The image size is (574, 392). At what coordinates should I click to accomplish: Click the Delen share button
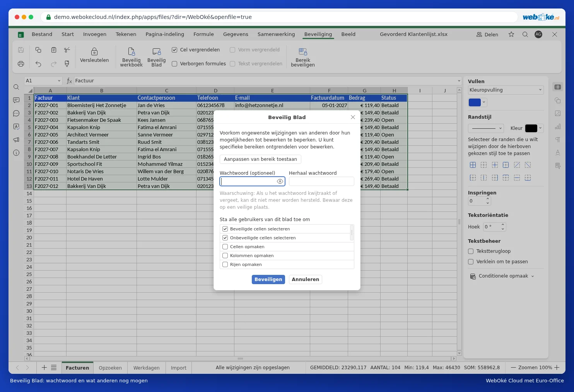pos(487,34)
